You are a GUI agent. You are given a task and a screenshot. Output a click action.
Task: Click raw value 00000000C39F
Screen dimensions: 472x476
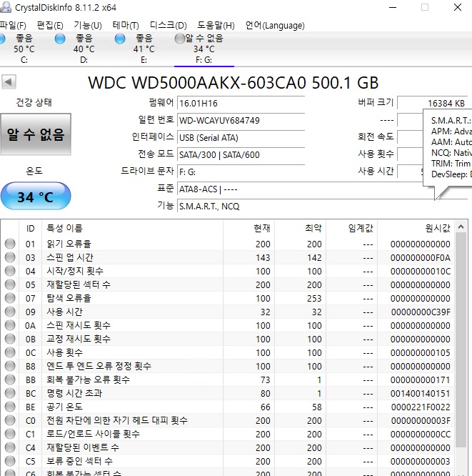[x=421, y=312]
